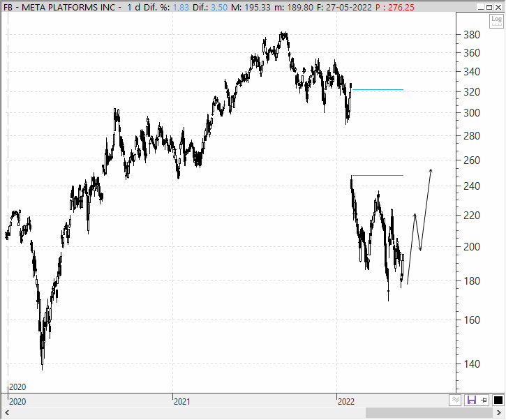Maximize the chart window

click(x=489, y=7)
